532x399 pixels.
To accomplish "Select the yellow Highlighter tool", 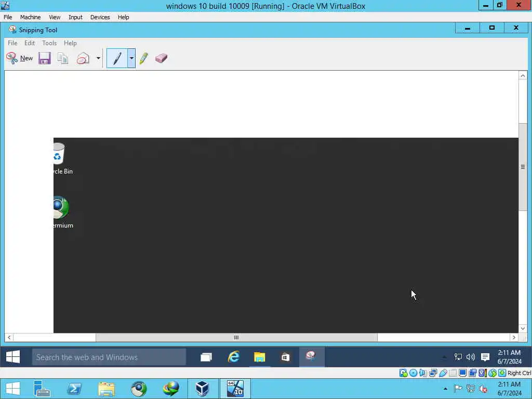I will (x=143, y=58).
